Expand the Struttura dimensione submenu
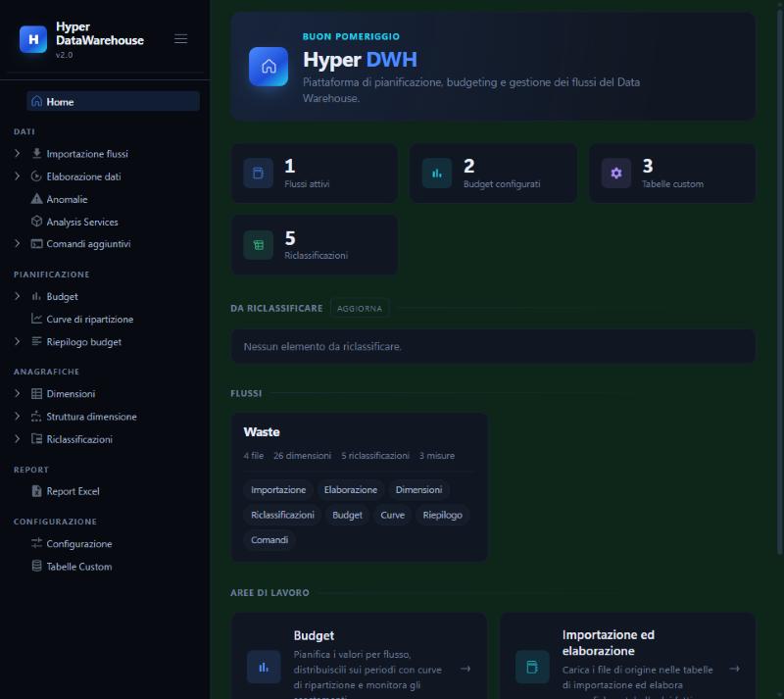Screen dimensions: 784x699 pyautogui.click(x=17, y=416)
